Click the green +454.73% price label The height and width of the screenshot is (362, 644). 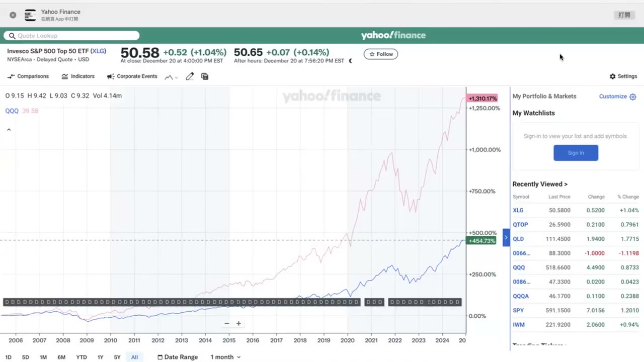point(482,241)
